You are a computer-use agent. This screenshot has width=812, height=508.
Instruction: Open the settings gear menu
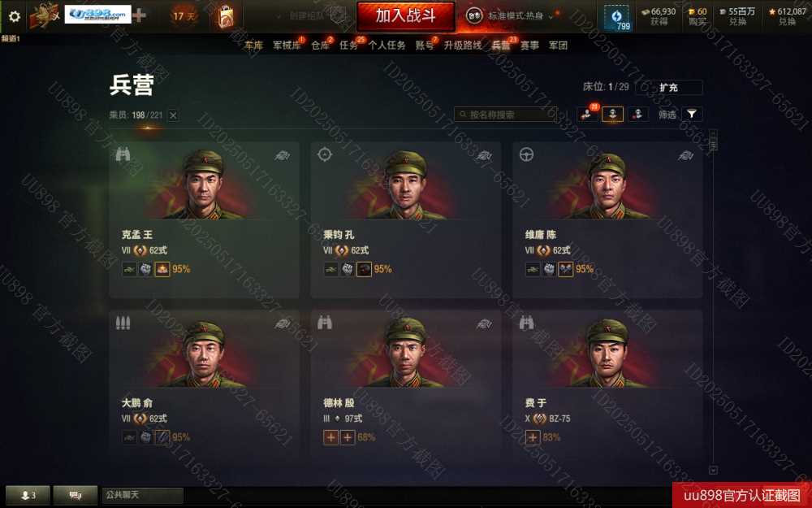click(15, 16)
